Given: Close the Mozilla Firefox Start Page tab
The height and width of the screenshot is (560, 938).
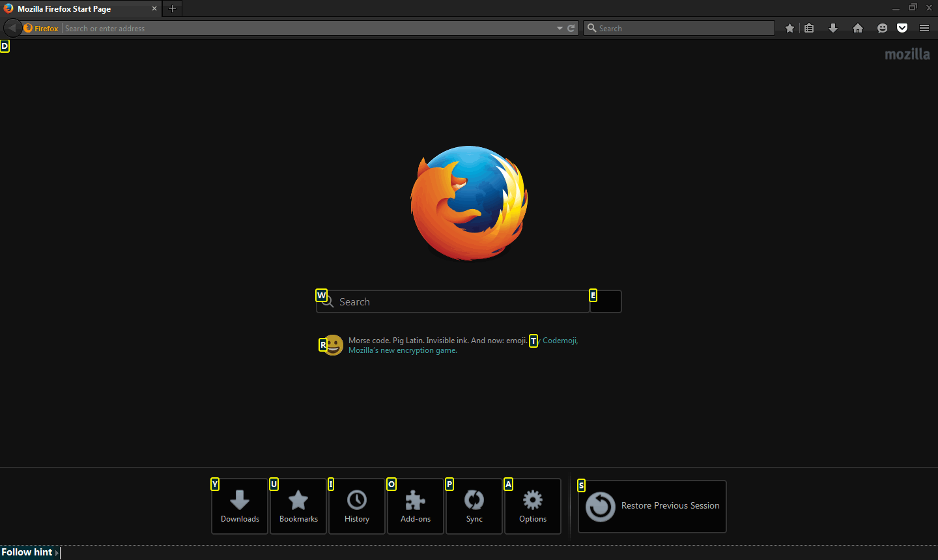Looking at the screenshot, I should (154, 8).
